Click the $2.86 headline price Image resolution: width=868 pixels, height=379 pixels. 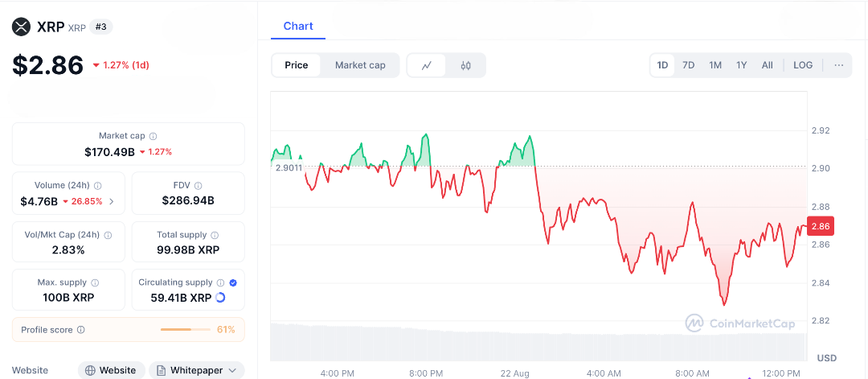pyautogui.click(x=48, y=65)
